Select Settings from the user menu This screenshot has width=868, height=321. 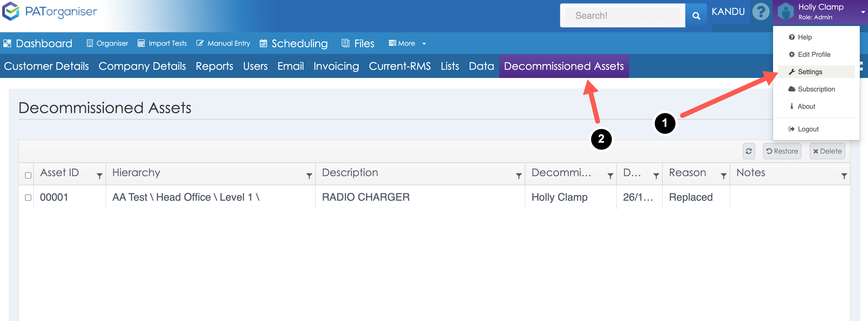tap(810, 72)
